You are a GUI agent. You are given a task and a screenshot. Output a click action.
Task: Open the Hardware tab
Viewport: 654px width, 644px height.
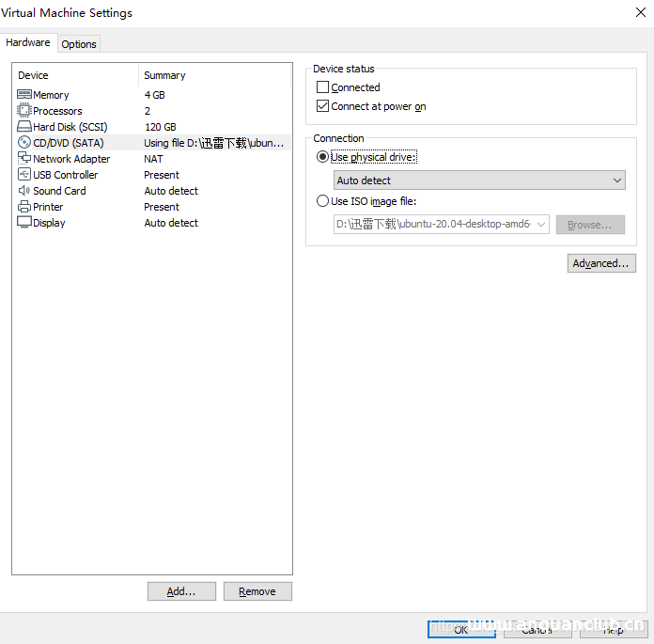[28, 43]
